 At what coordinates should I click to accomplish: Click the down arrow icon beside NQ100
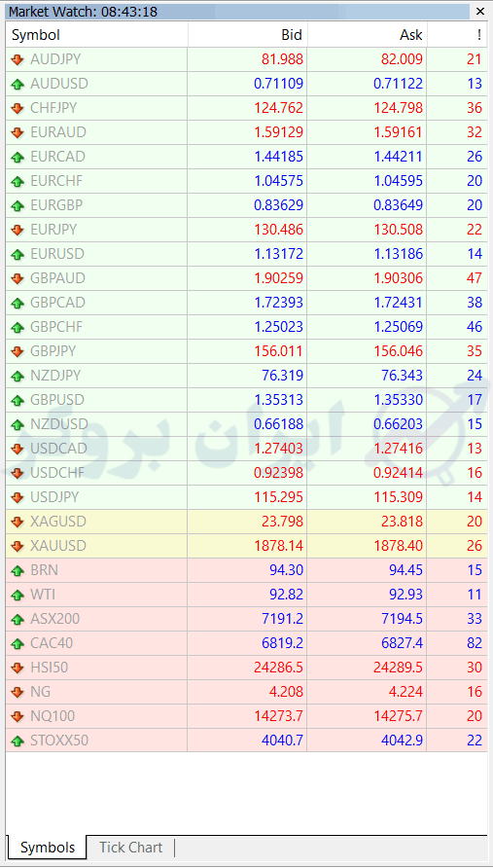coord(18,716)
